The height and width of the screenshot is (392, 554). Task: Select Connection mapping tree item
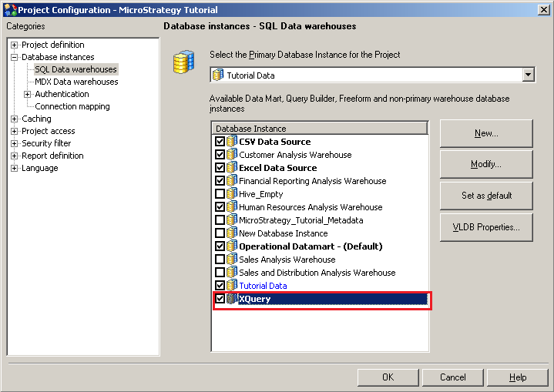(x=72, y=106)
